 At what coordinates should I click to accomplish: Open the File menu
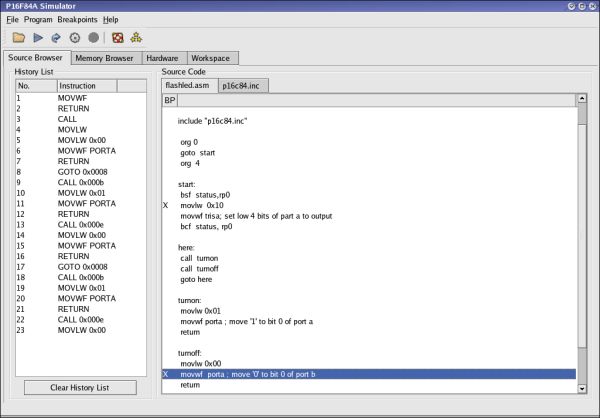12,19
